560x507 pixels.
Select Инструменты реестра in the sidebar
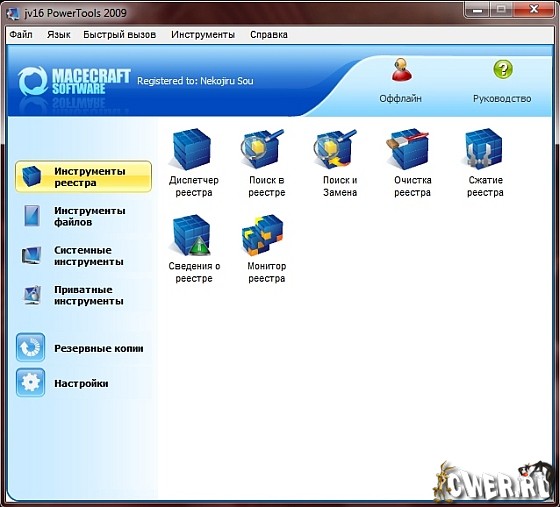click(83, 176)
